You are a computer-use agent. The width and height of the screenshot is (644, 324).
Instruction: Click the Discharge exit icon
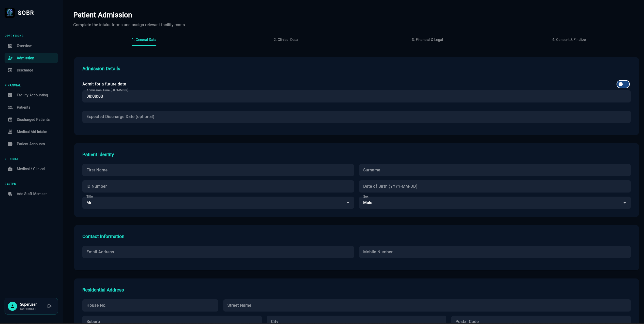click(x=10, y=70)
